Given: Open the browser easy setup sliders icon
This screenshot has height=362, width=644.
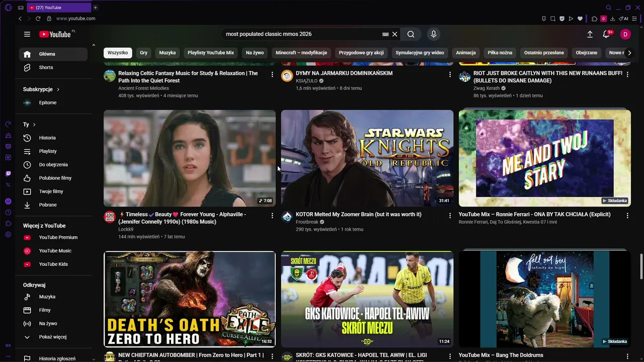Looking at the screenshot, I should [635, 19].
